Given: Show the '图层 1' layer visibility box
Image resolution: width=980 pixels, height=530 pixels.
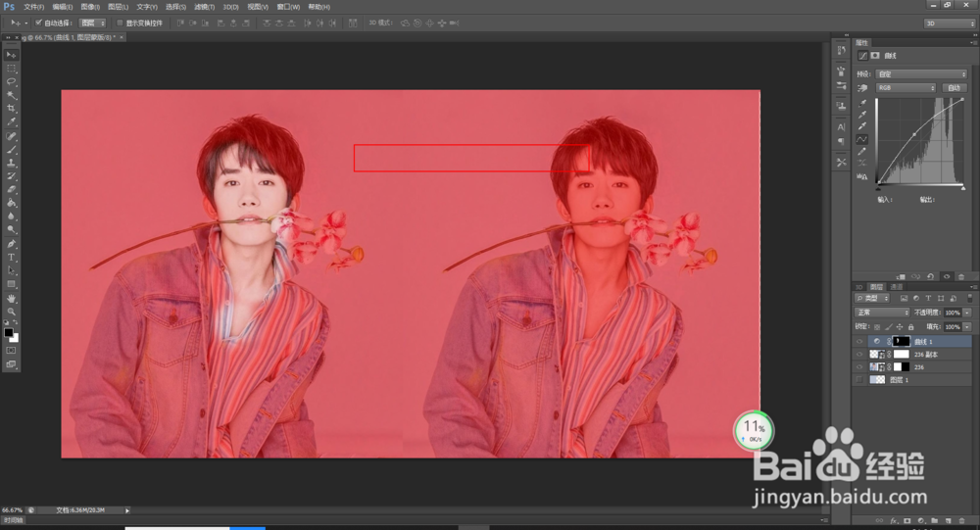Looking at the screenshot, I should click(x=859, y=380).
